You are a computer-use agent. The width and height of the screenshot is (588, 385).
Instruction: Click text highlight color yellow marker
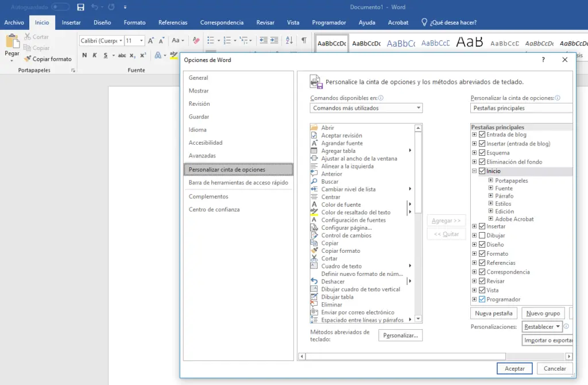(x=172, y=55)
